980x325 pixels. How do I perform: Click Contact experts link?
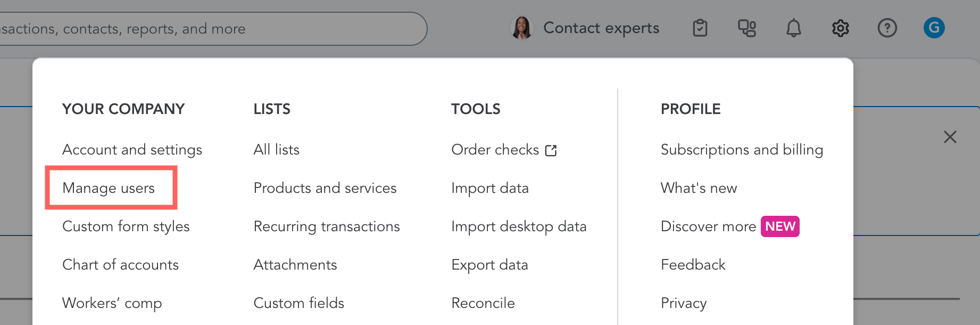601,28
